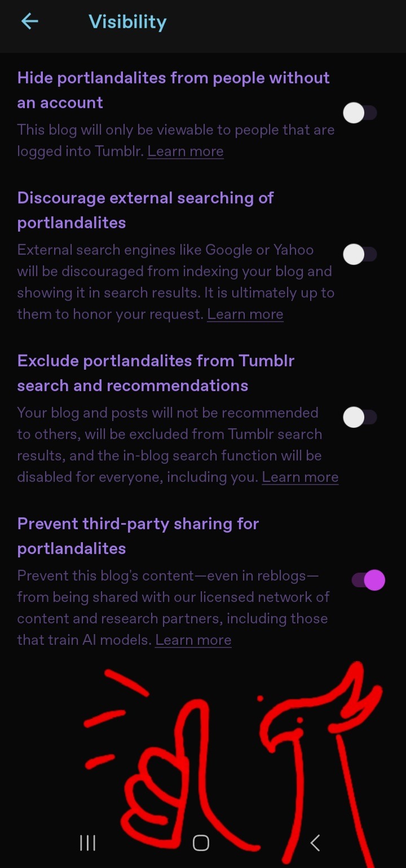Tap the licensed network partners description text
Image resolution: width=406 pixels, height=868 pixels.
click(x=173, y=608)
